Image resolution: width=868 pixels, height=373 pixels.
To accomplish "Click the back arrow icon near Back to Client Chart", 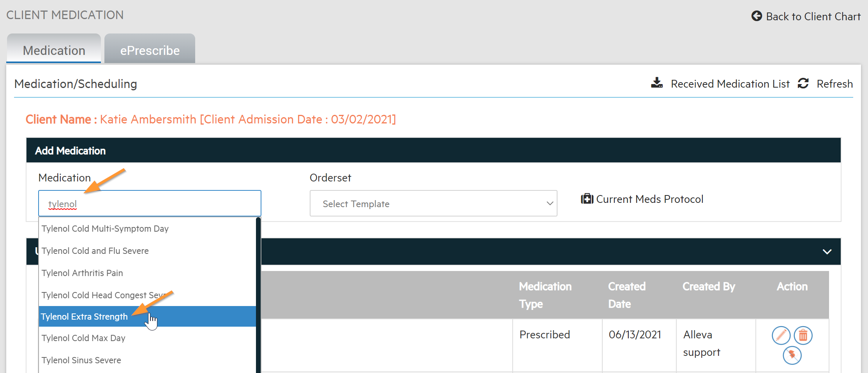I will click(x=756, y=16).
